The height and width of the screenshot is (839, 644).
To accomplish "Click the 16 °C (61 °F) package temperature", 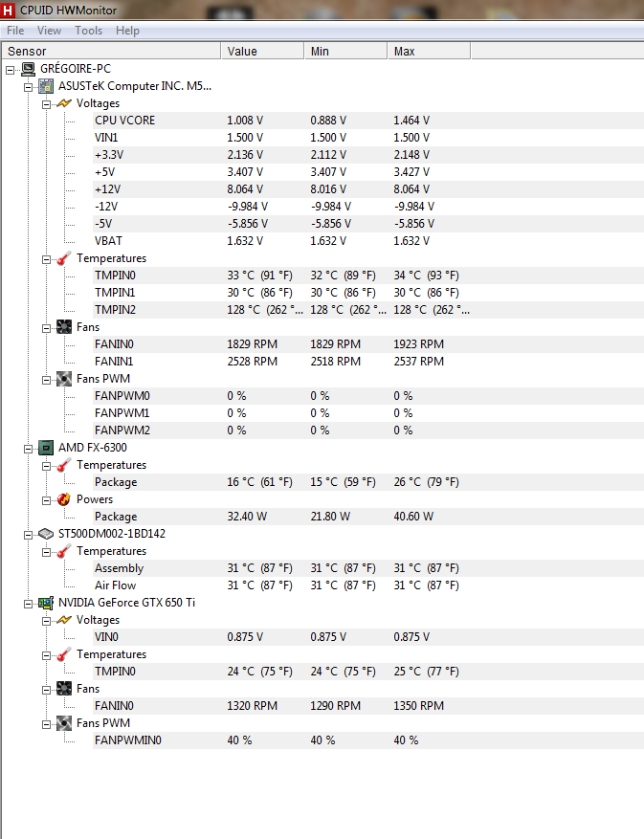I will click(259, 482).
